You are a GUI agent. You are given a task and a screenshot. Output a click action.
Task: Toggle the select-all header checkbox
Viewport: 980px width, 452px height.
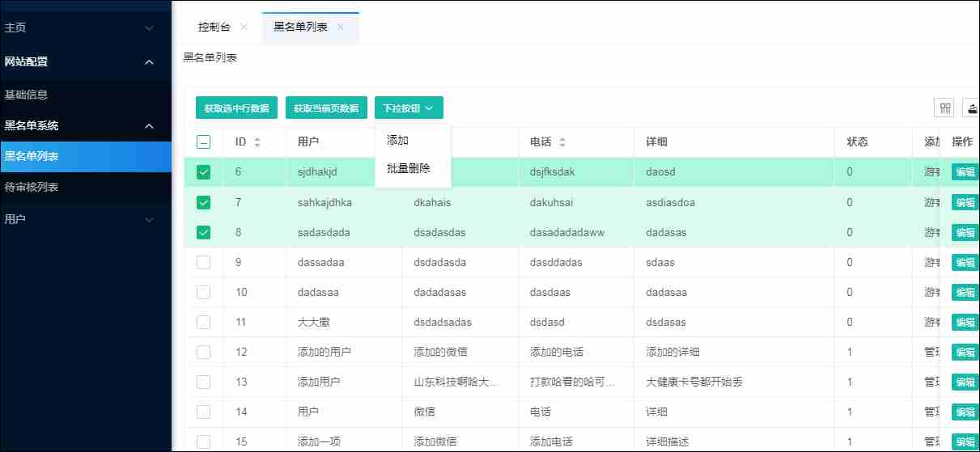coord(204,142)
